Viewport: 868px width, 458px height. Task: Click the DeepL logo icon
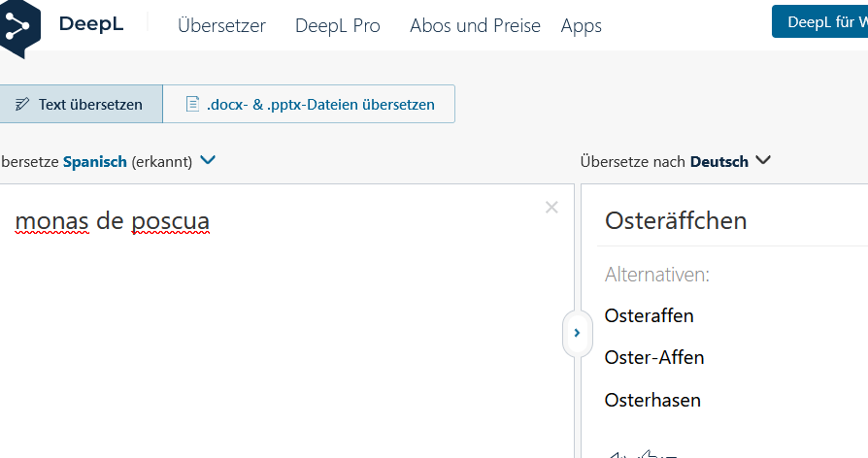(18, 26)
